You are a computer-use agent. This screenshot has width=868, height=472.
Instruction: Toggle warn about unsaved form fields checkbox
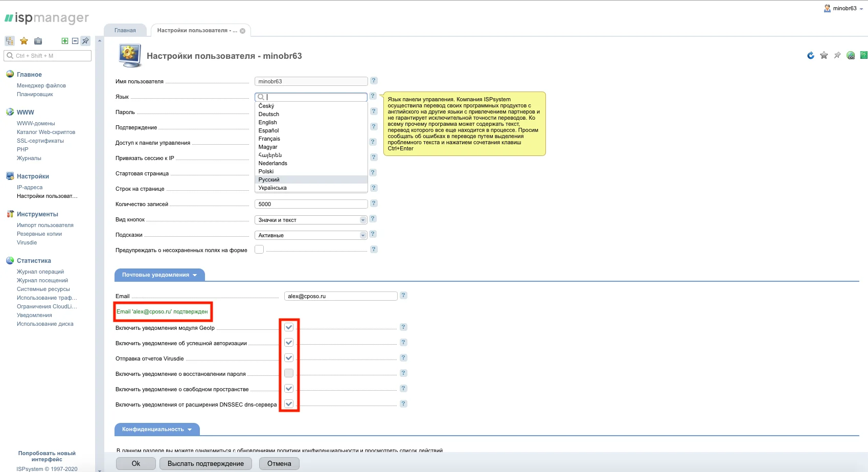(x=259, y=250)
